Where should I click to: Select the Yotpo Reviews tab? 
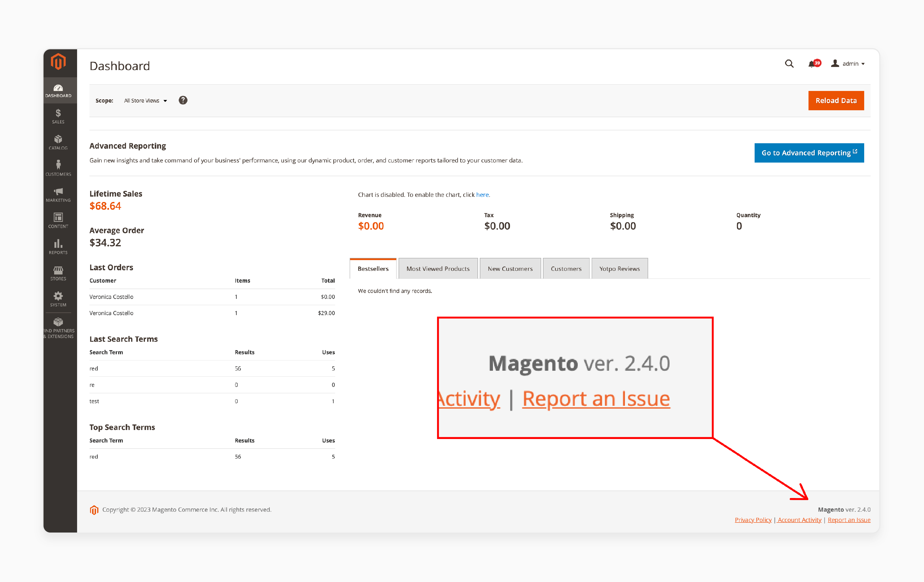click(x=619, y=269)
